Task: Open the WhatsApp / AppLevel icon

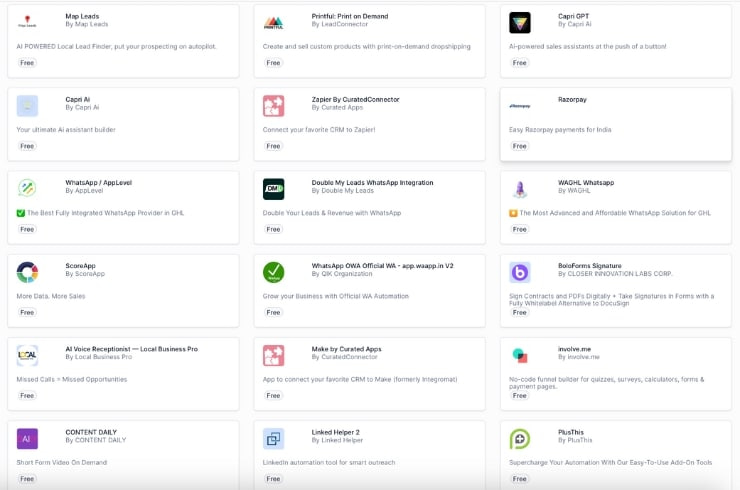Action: (x=27, y=188)
